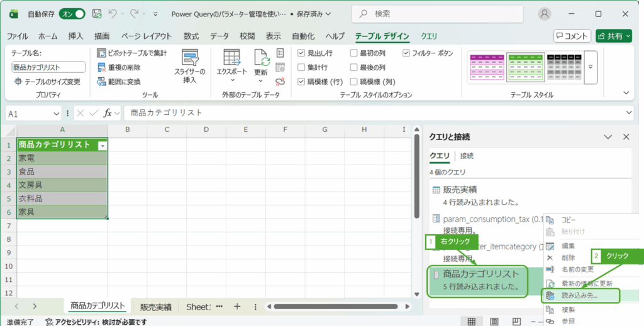Expand the table styles gallery
644x326 pixels.
(591, 66)
